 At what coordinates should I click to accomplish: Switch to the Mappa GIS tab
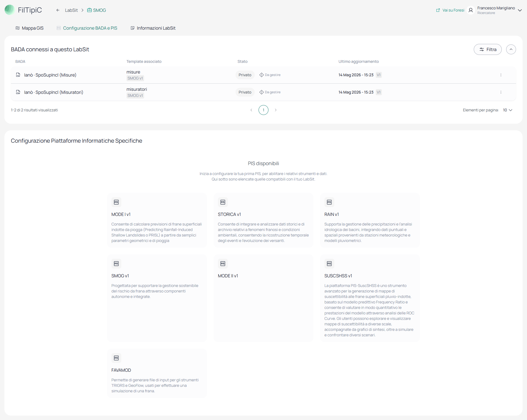pyautogui.click(x=30, y=28)
